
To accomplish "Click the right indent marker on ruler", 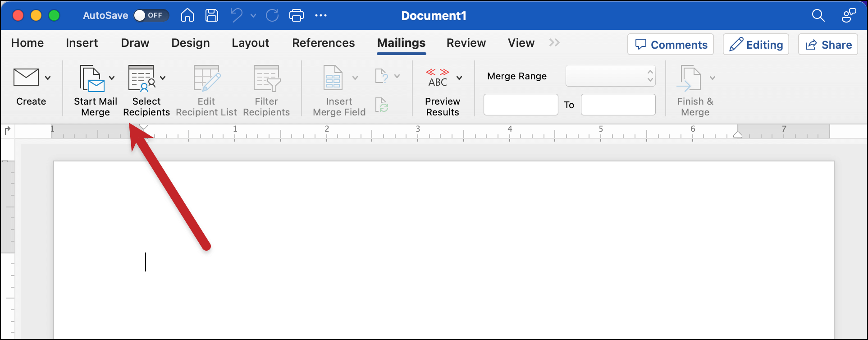I will click(x=738, y=134).
